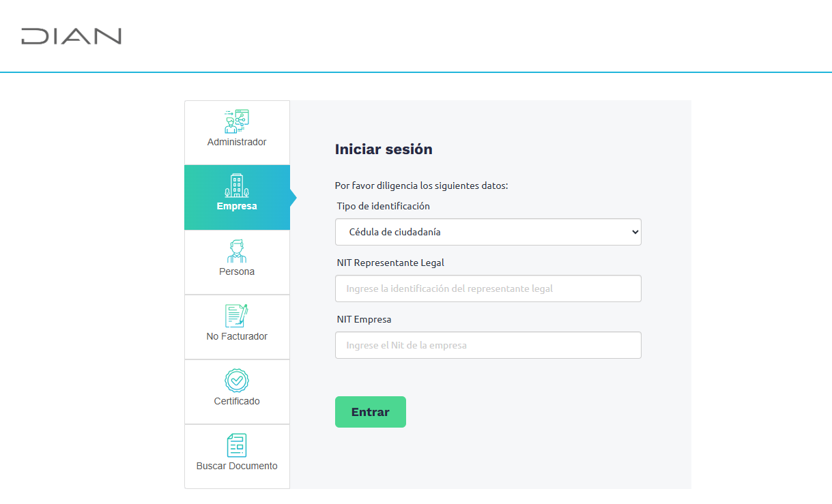Go to the Persona tab label
This screenshot has height=504, width=832.
[237, 271]
